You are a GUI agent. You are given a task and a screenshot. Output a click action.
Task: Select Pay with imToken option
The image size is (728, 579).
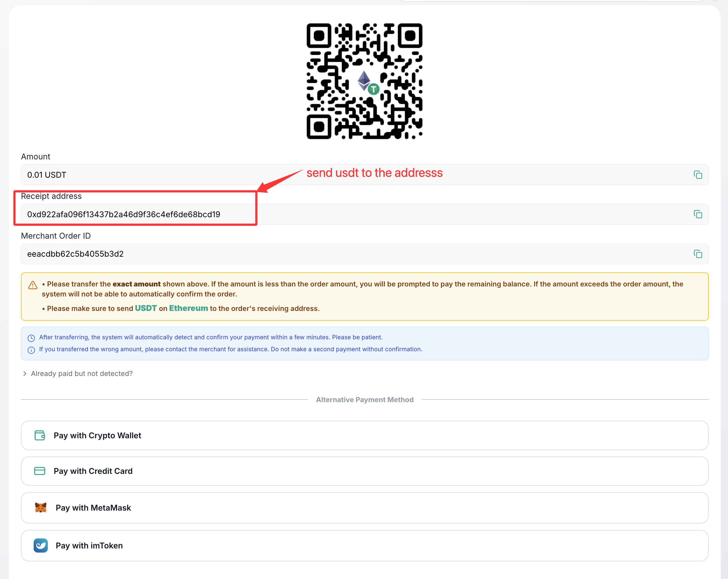pyautogui.click(x=365, y=545)
